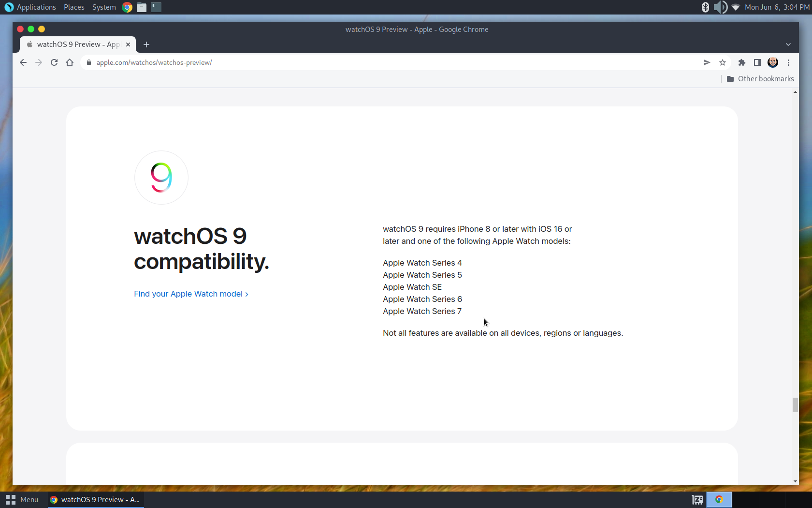812x508 pixels.
Task: Click watchOS 9 compatibility heading
Action: click(202, 249)
